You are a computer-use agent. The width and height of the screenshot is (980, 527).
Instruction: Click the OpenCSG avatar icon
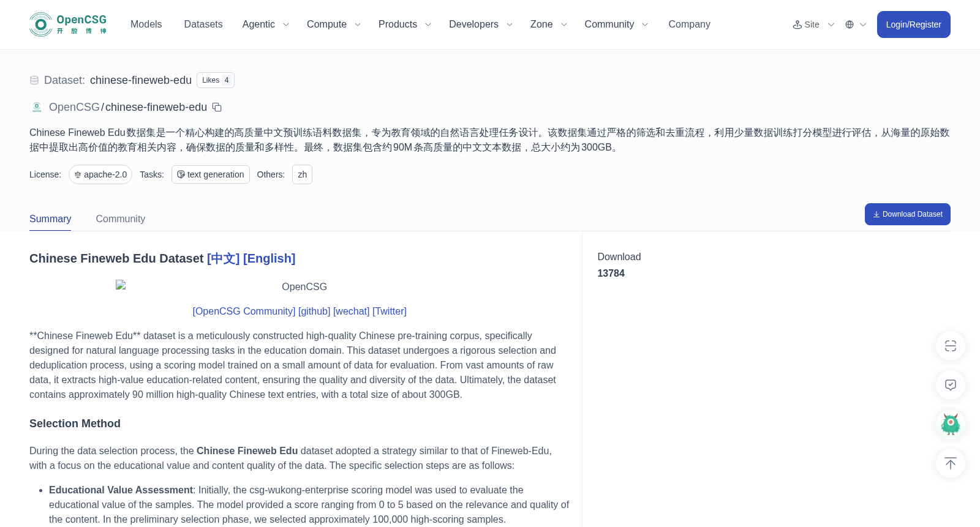[37, 107]
